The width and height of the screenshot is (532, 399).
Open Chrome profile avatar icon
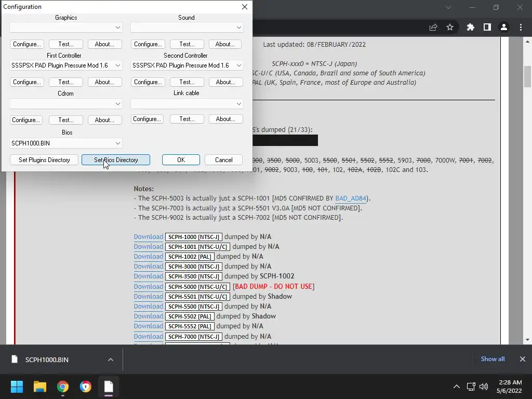click(504, 28)
